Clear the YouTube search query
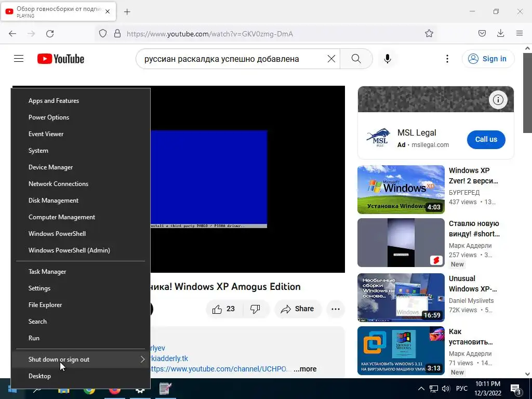Screen dimensions: 532x399 [x=331, y=59]
